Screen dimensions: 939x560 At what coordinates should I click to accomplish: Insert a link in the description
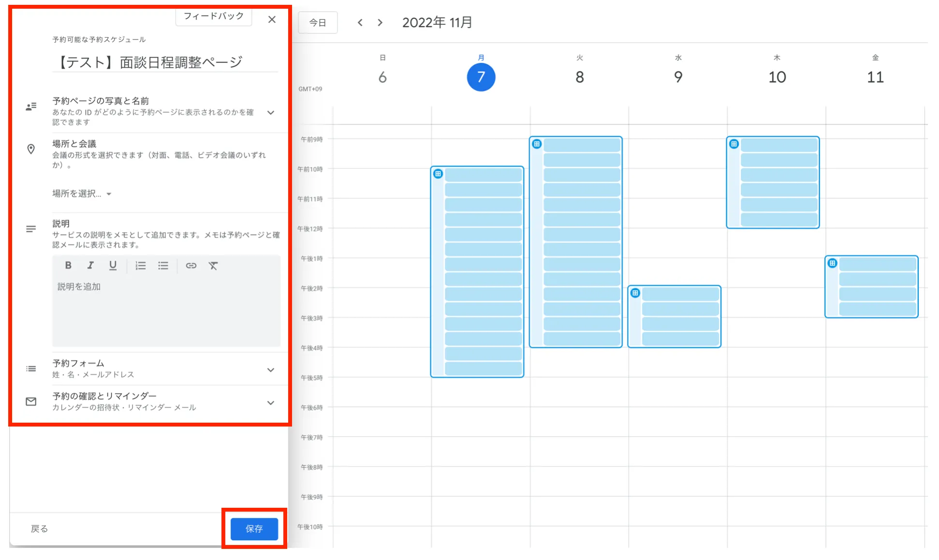191,265
